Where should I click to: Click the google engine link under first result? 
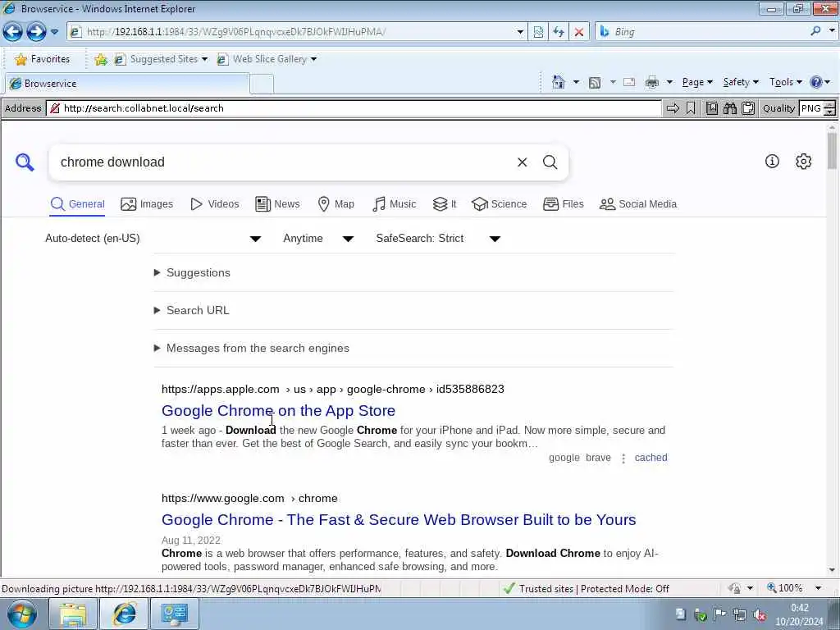564,458
